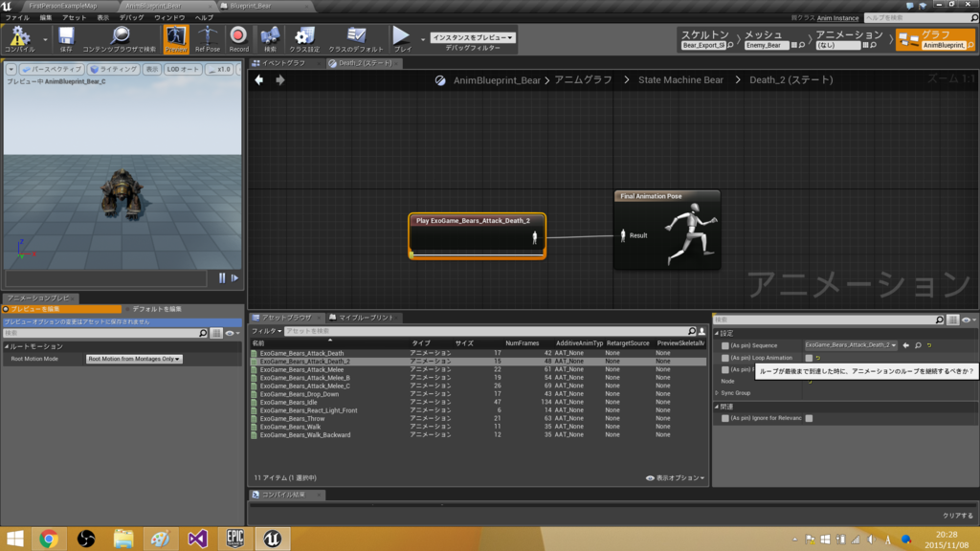Image resolution: width=980 pixels, height=551 pixels.
Task: Enable (As pin) Loop Animation checkbox
Action: click(x=725, y=358)
